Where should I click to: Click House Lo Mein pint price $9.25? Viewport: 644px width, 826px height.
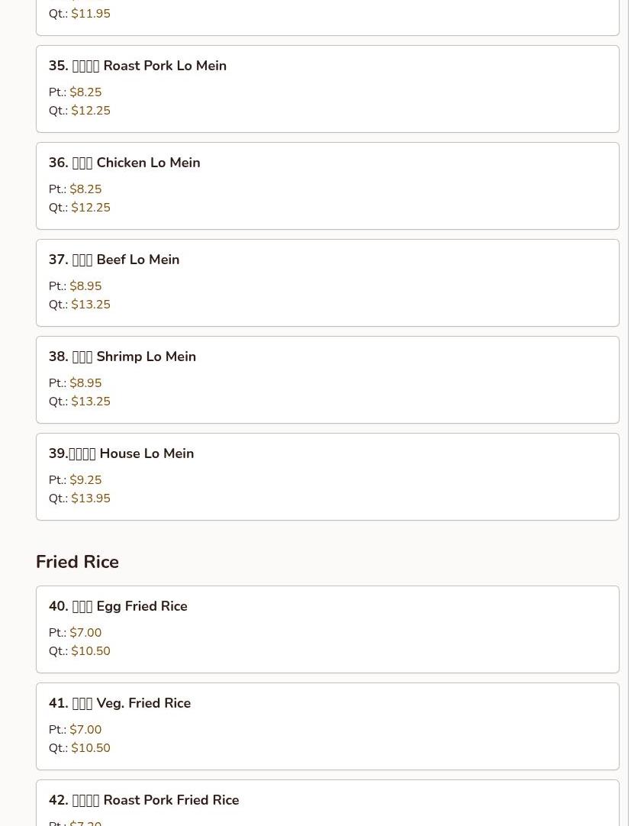click(x=85, y=480)
